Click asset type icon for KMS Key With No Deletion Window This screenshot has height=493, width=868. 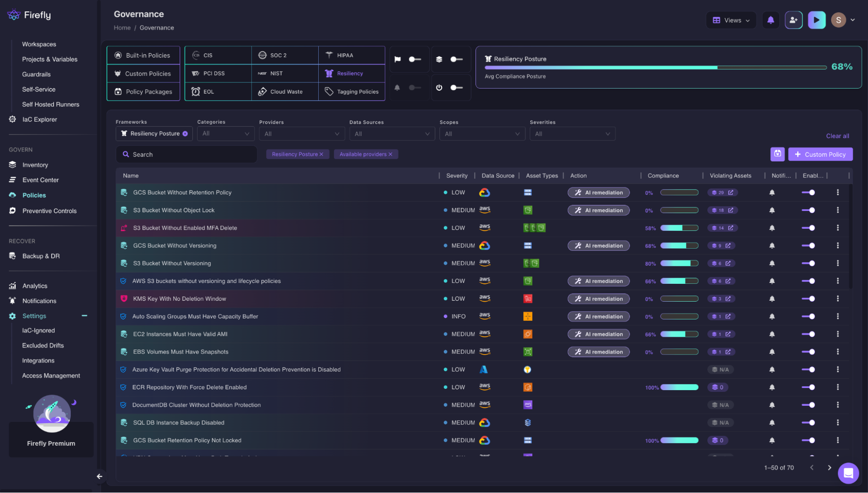pos(528,299)
